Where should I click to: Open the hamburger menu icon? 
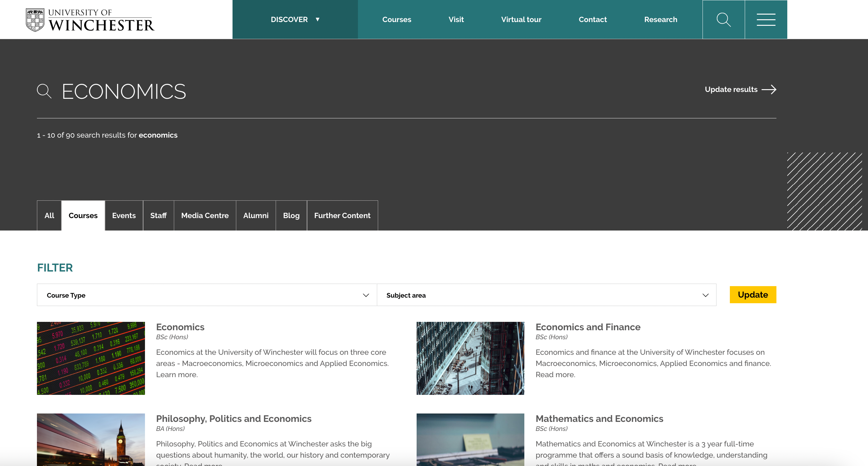(x=766, y=20)
